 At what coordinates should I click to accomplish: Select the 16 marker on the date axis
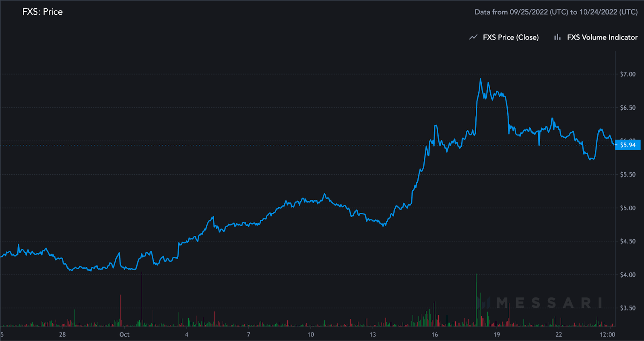pyautogui.click(x=435, y=335)
